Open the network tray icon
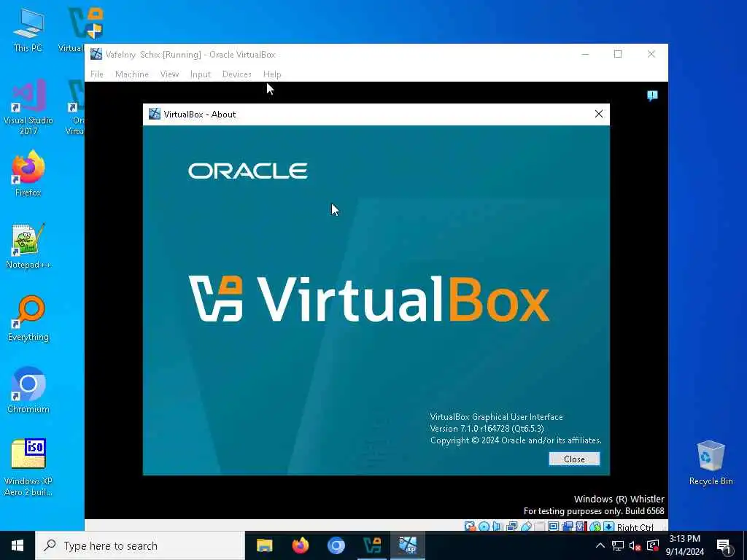Viewport: 747px width, 560px height. tap(618, 545)
